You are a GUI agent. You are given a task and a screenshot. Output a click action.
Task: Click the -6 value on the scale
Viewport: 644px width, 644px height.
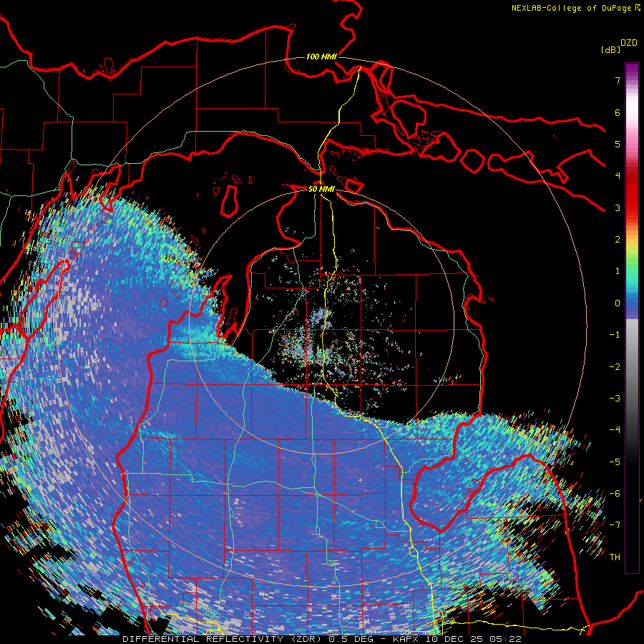[x=615, y=494]
